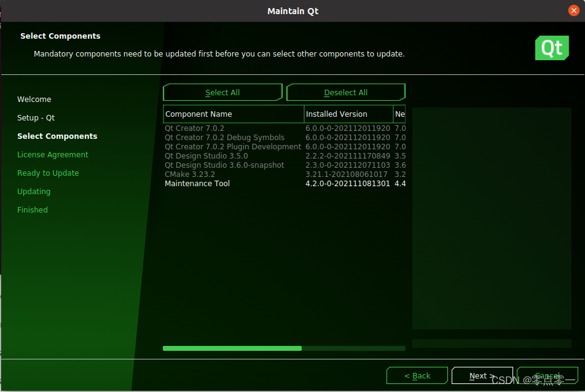
Task: Select Qt Design Studio 3.5.0 row
Action: [285, 156]
